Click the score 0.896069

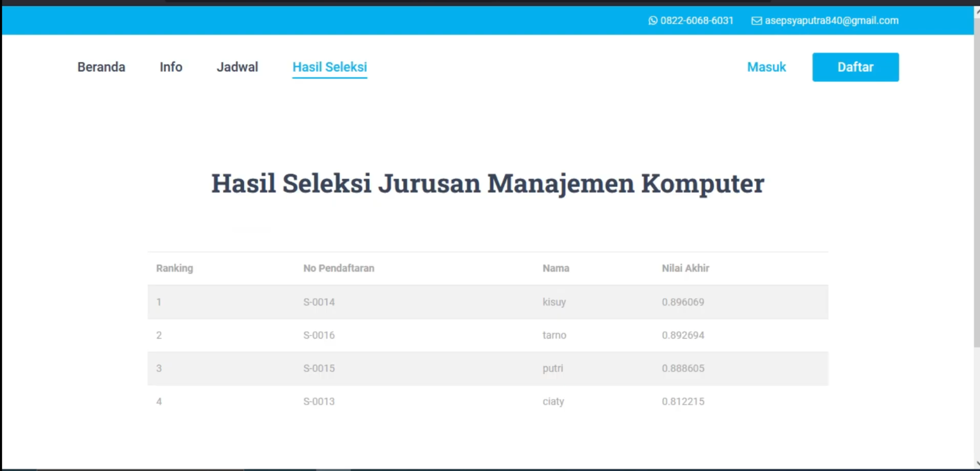point(683,302)
